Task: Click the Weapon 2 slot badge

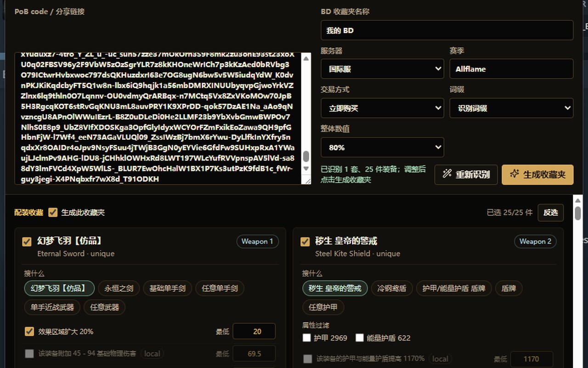Action: 535,241
